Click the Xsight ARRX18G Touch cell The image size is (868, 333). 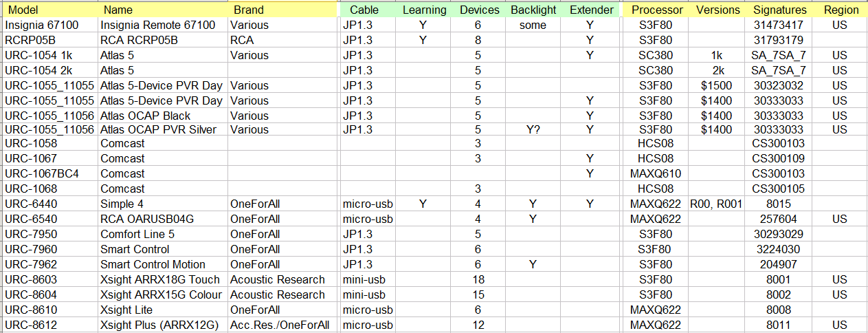(x=160, y=279)
